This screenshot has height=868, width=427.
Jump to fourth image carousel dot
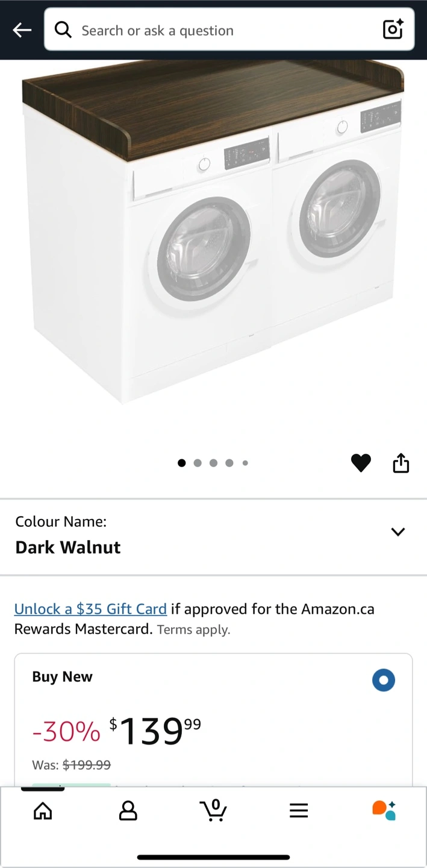[229, 463]
